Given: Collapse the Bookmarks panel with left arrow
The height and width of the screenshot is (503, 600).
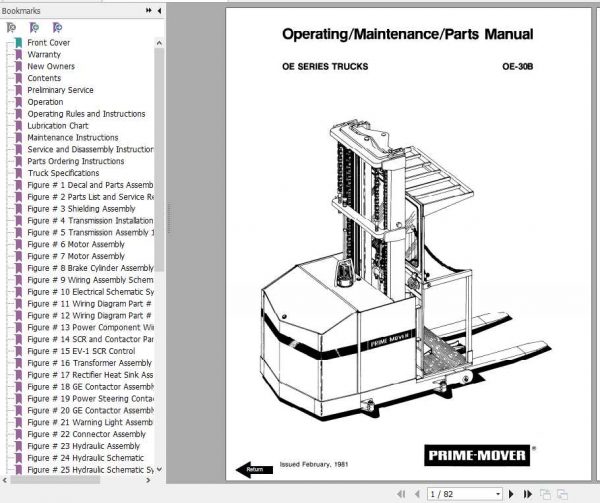Looking at the screenshot, I should 159,11.
